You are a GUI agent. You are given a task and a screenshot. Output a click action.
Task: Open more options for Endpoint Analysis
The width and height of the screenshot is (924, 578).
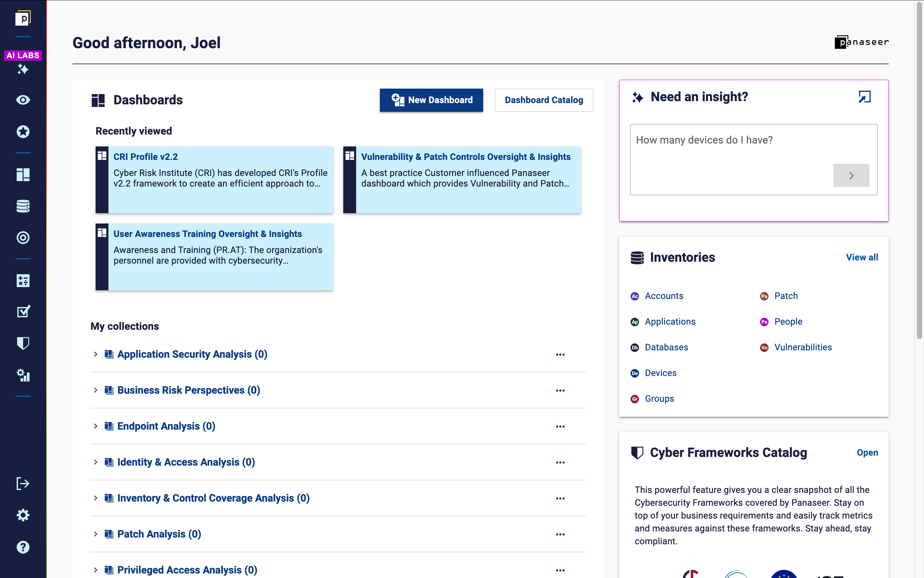click(560, 427)
